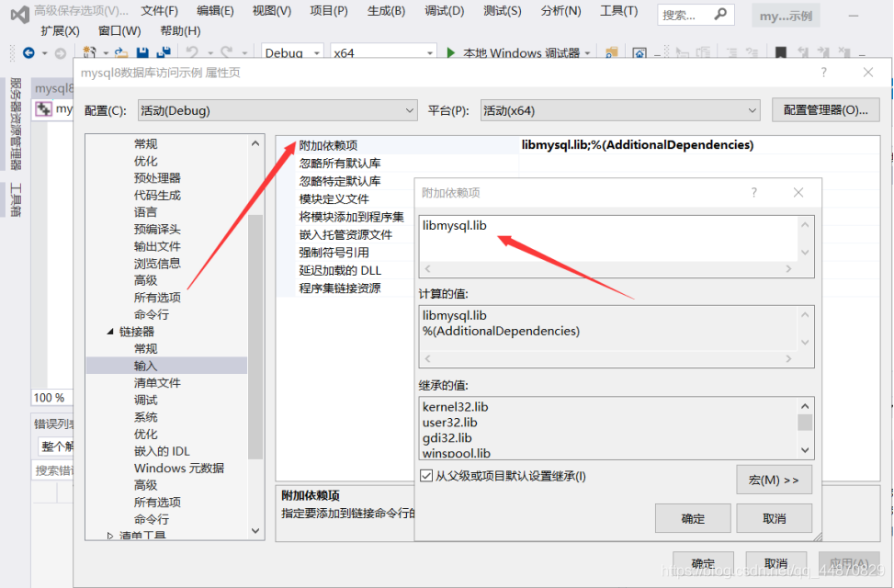Click the help icon on the property page title bar
894x588 pixels.
pos(823,73)
